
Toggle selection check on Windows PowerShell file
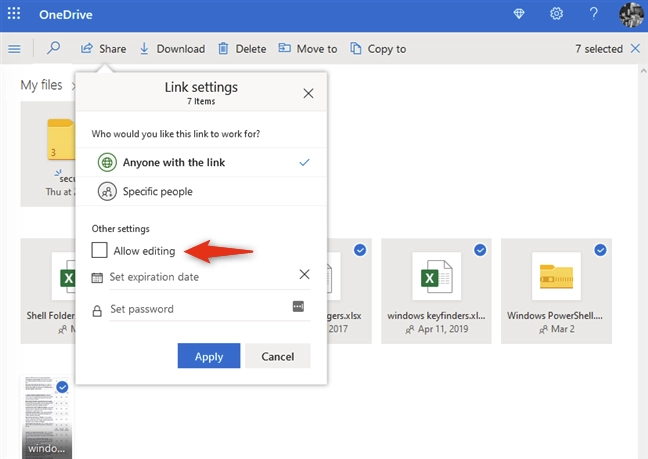[600, 250]
